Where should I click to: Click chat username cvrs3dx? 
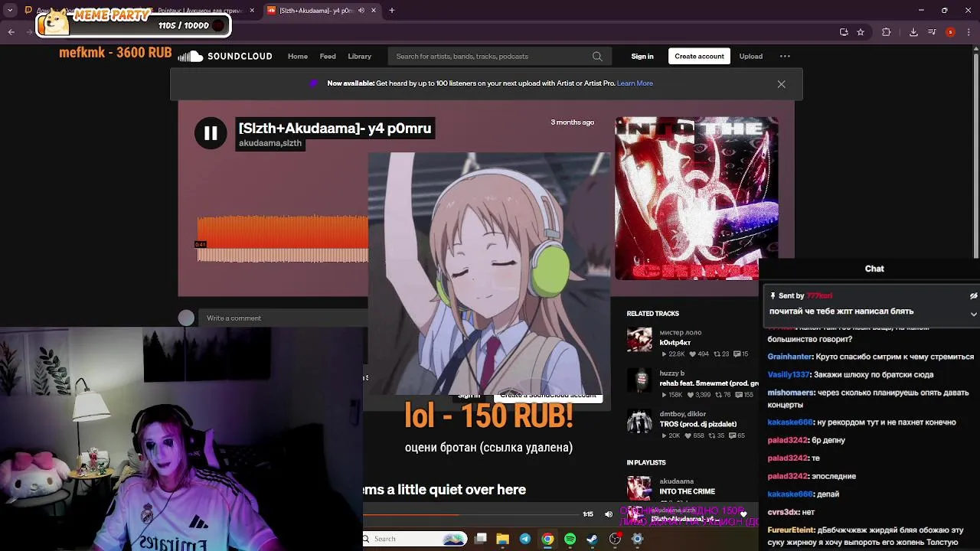pos(782,512)
